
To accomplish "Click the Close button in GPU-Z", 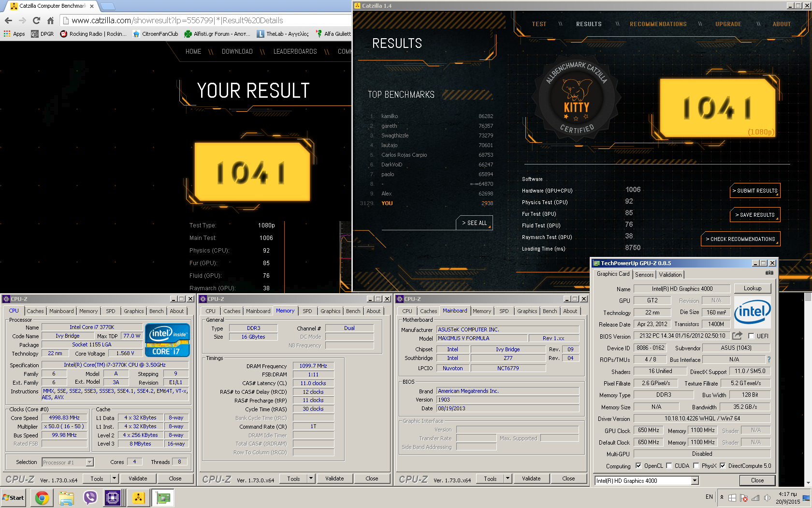I will click(757, 480).
